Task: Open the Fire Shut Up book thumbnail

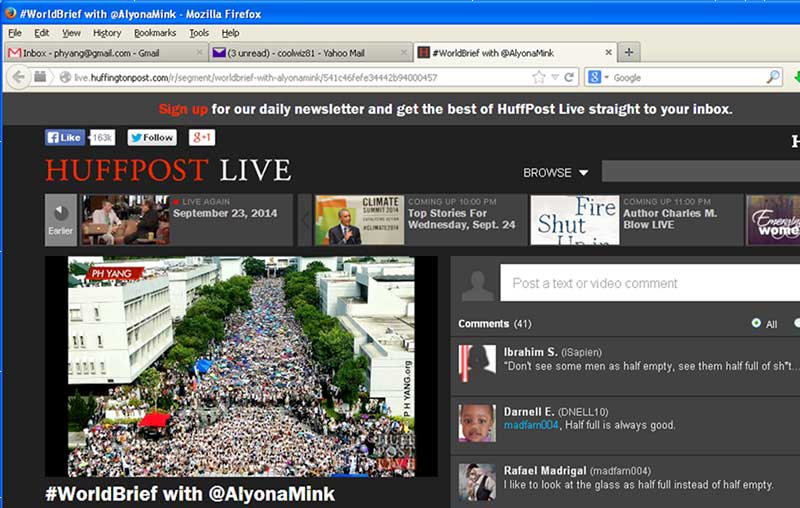Action: (x=575, y=220)
